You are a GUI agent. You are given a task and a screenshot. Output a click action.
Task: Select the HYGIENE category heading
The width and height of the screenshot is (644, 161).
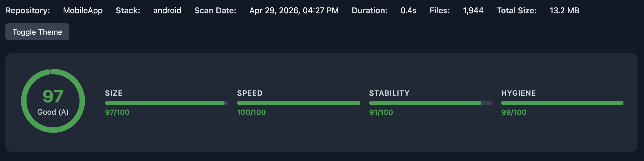coord(518,93)
